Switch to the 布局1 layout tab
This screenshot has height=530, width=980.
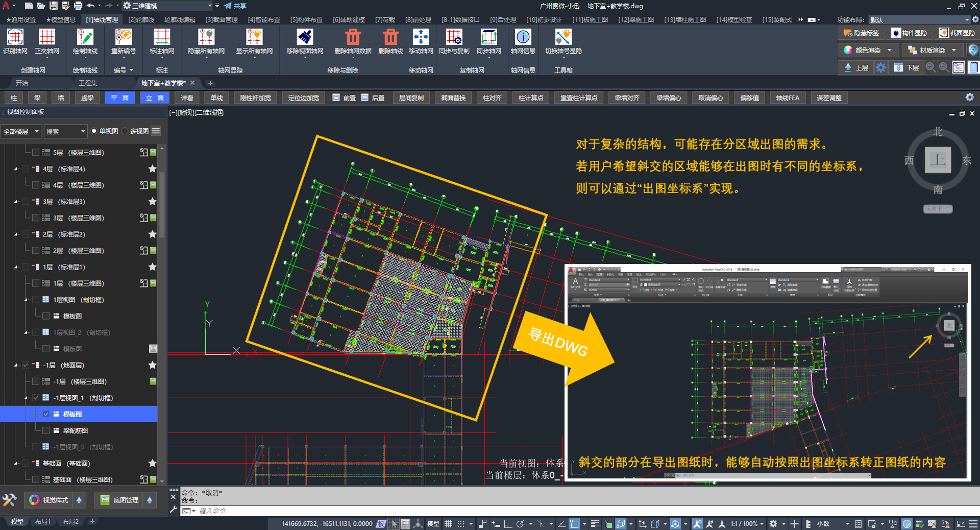click(x=43, y=521)
